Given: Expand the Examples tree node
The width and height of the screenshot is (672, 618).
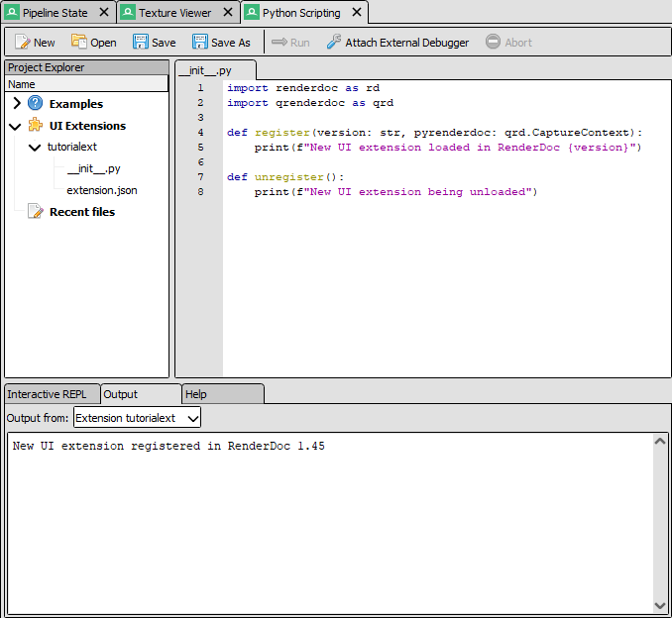Looking at the screenshot, I should point(17,103).
